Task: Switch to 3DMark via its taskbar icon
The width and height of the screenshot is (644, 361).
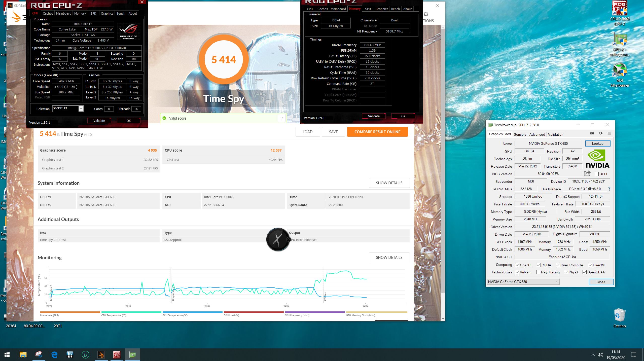Action: point(101,355)
